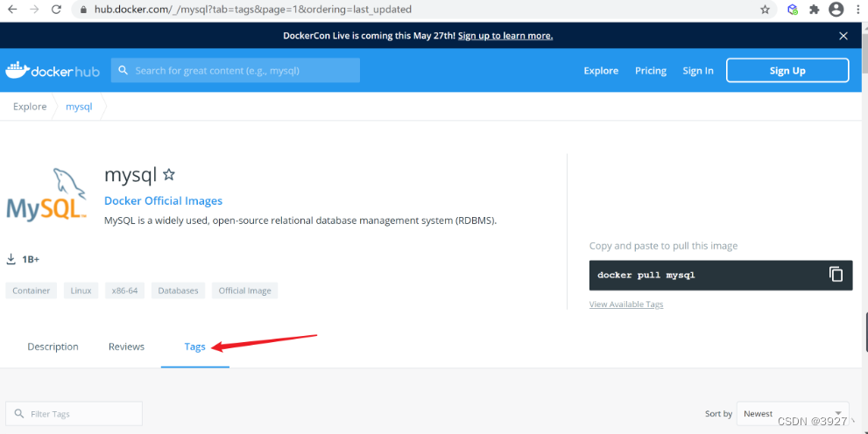Click the Sign Up button
Viewport: 868px width, 434px height.
[x=787, y=70]
